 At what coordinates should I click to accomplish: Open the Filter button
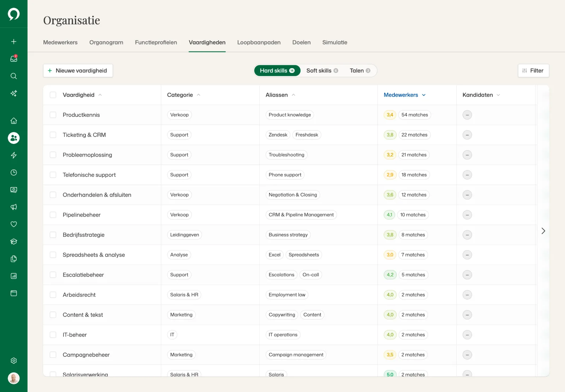[533, 71]
